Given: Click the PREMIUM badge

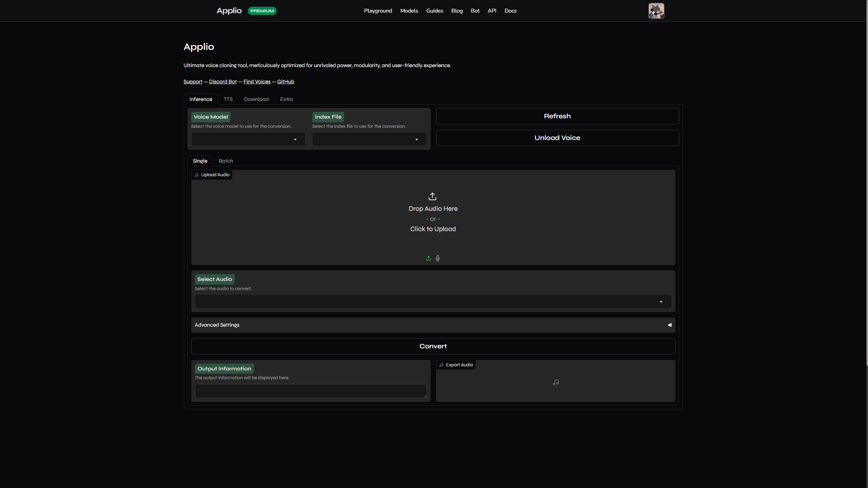Looking at the screenshot, I should (262, 11).
